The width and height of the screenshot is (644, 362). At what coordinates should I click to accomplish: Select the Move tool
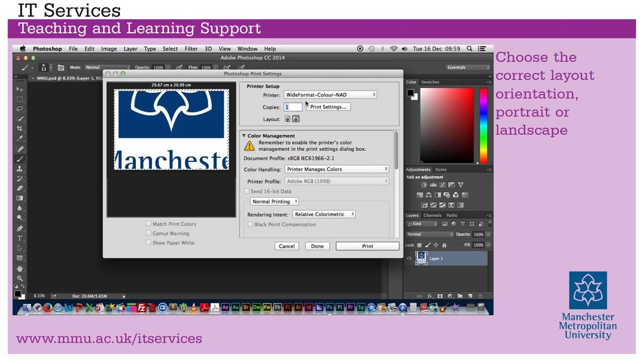click(x=20, y=89)
